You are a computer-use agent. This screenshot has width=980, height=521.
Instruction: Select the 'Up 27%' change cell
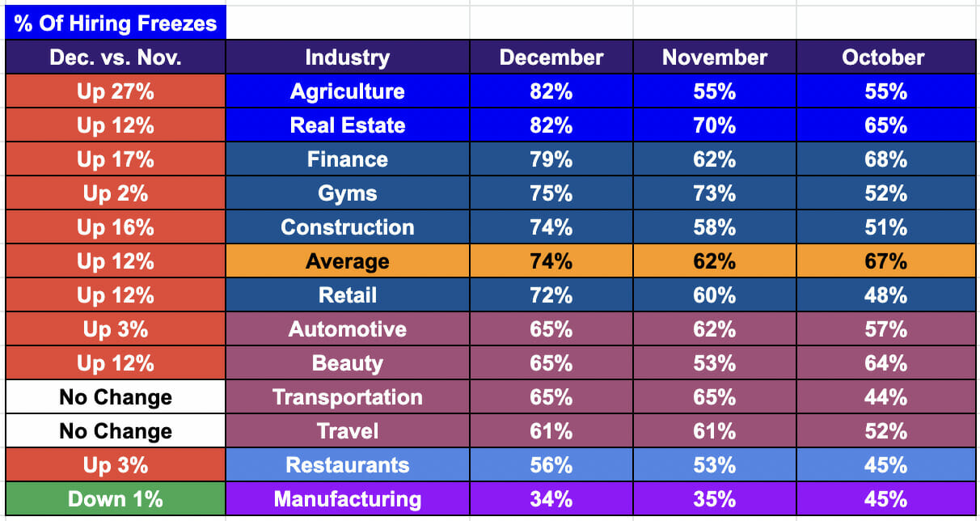tap(116, 91)
